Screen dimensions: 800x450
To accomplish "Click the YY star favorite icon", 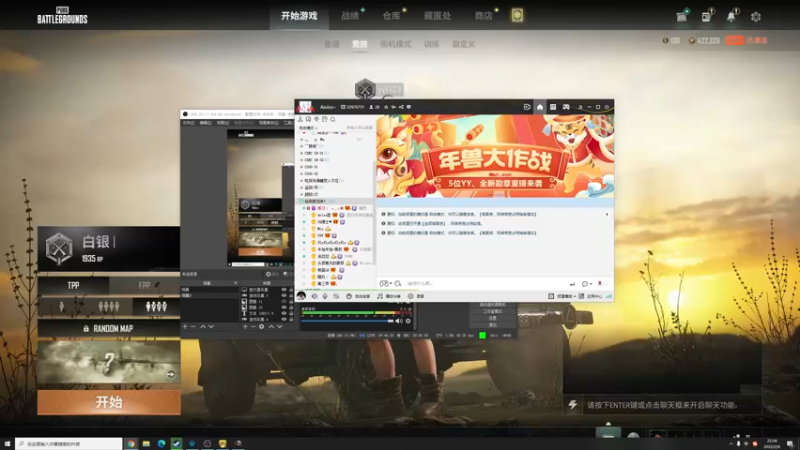I will point(386,107).
